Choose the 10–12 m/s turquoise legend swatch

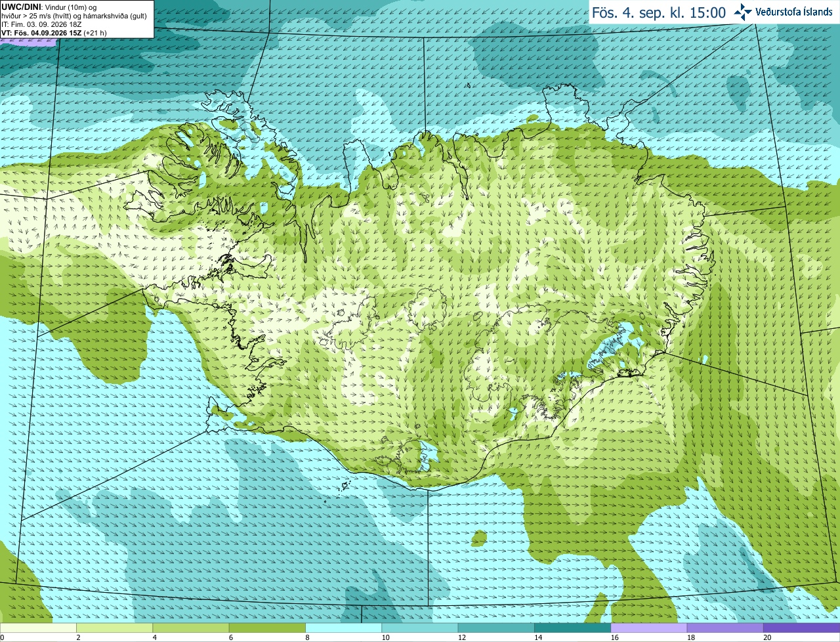pyautogui.click(x=420, y=628)
